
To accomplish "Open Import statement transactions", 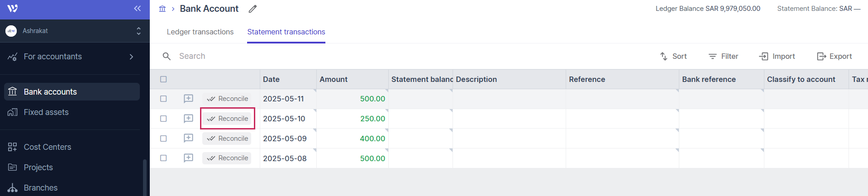I will point(777,56).
